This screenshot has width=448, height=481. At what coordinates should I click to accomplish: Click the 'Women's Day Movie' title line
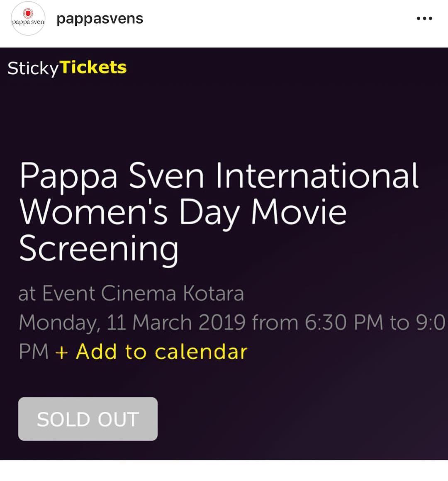(183, 213)
